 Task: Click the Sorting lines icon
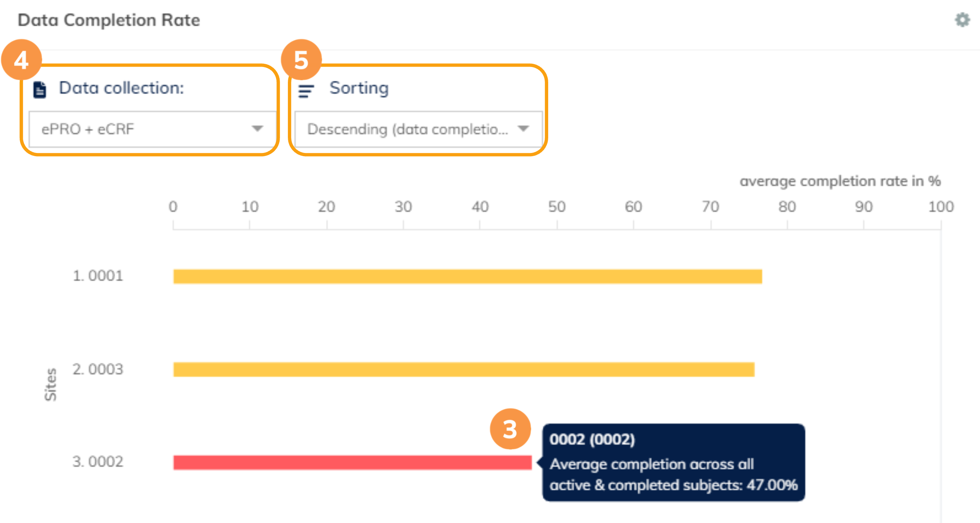[x=306, y=91]
